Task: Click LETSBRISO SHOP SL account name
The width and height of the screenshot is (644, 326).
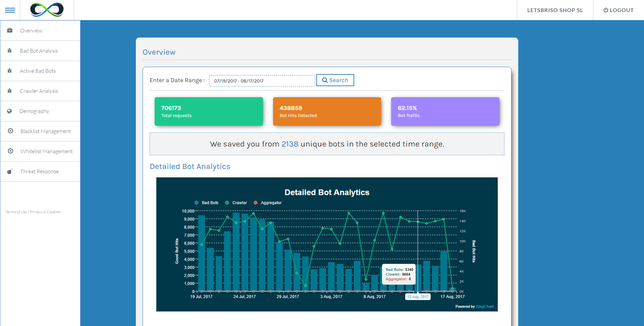Action: pyautogui.click(x=555, y=10)
